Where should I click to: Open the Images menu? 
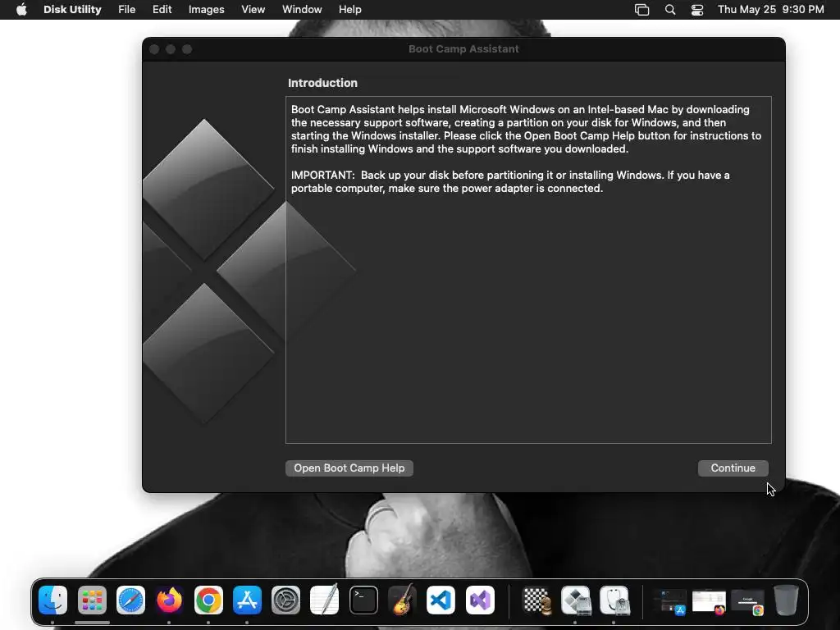(x=206, y=10)
